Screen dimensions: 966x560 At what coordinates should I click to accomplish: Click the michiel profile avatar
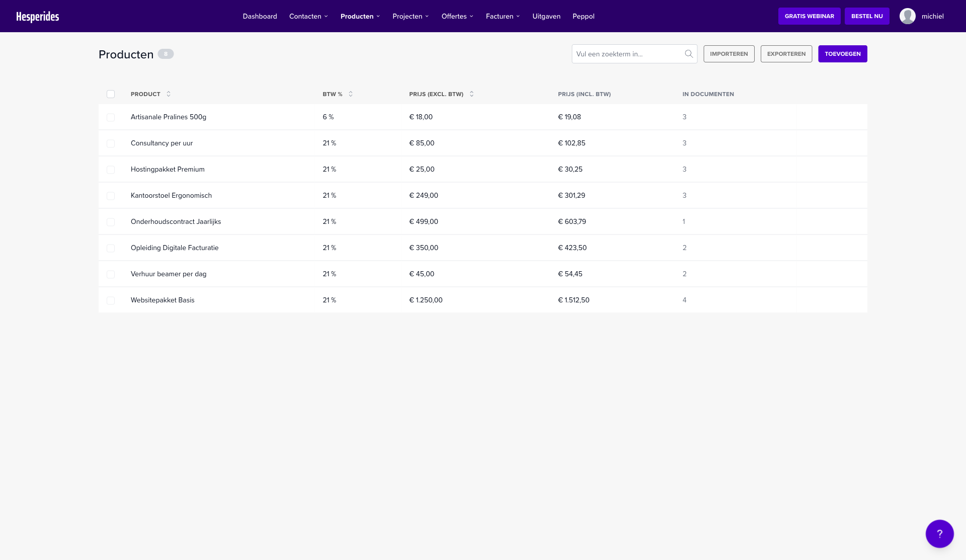[x=907, y=16]
